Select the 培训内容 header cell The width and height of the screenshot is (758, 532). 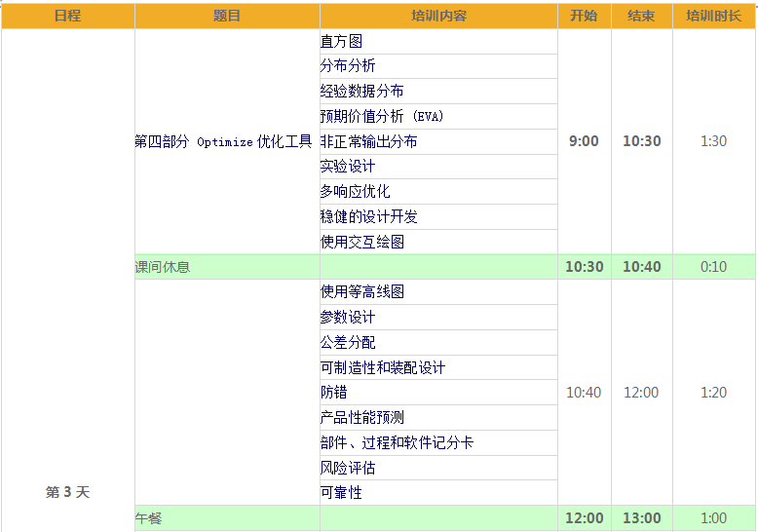(x=438, y=16)
